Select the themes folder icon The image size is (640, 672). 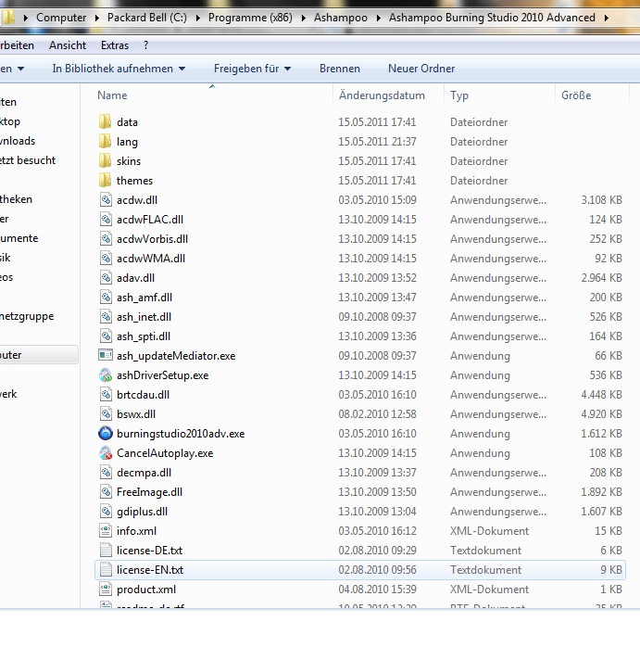105,181
